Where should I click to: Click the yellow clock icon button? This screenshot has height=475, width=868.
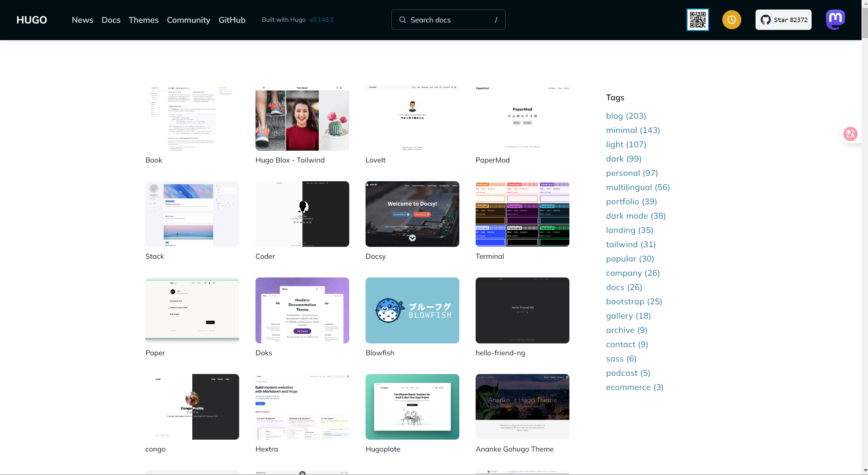(x=731, y=20)
